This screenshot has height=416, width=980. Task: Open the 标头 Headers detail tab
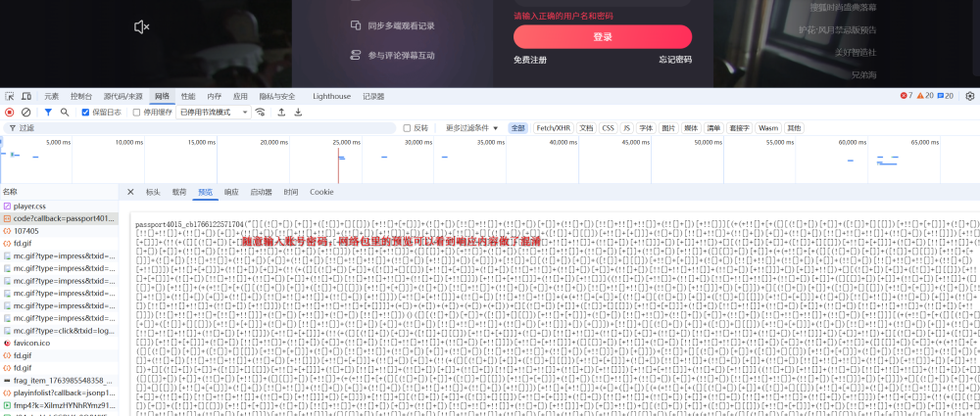[153, 192]
